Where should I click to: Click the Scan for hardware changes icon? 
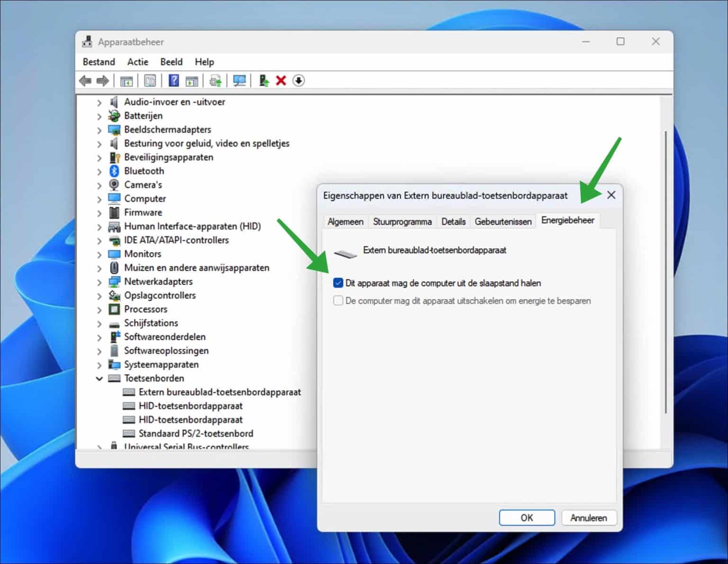239,81
